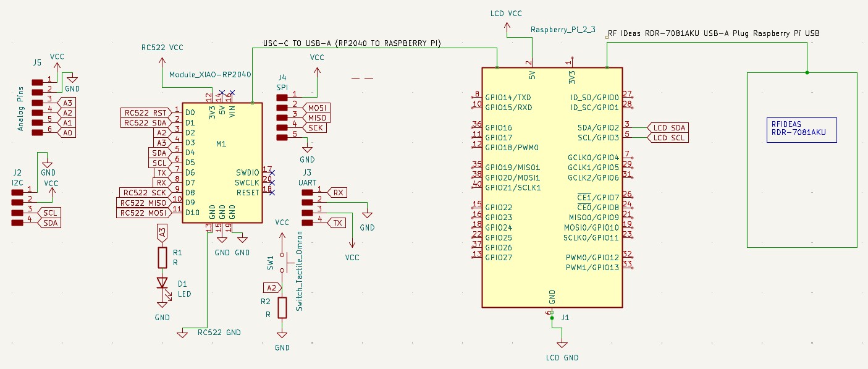
Task: Click the RF IDeas RDR-7081AKU USB-A Plug text
Action: coord(714,33)
